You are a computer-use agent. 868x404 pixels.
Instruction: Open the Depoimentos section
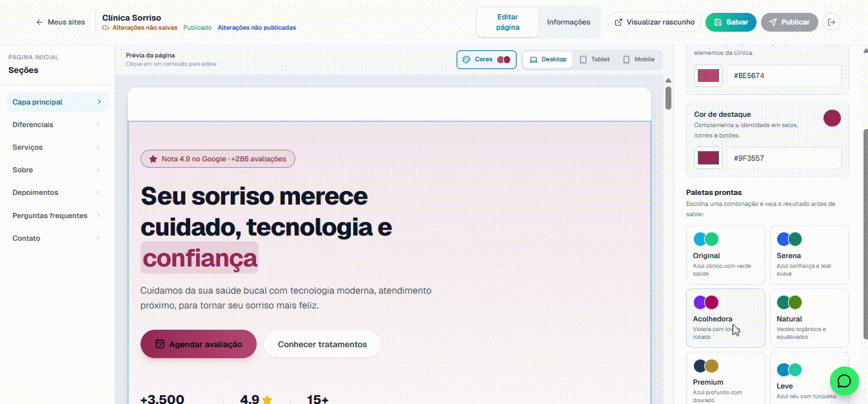57,192
